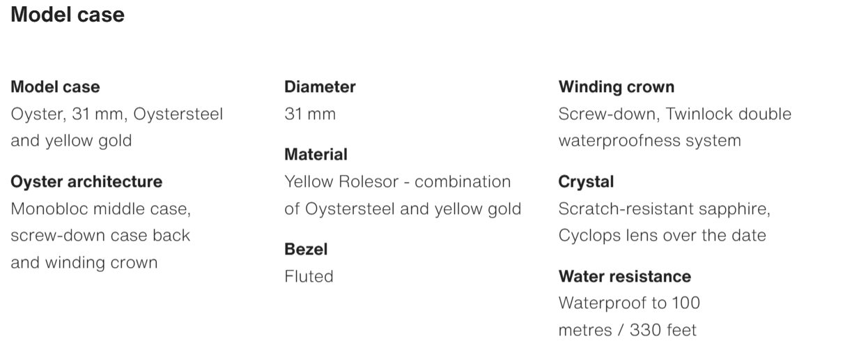Click the "Cyclops lens over the date" line
The height and width of the screenshot is (341, 868).
coord(662,235)
